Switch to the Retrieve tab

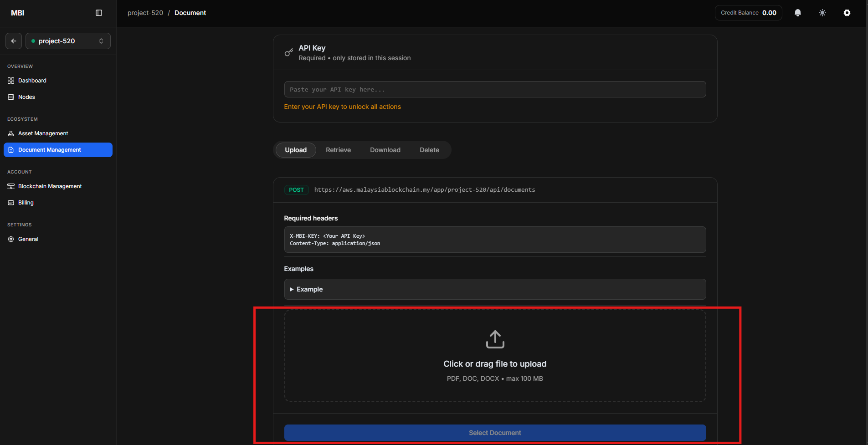338,150
